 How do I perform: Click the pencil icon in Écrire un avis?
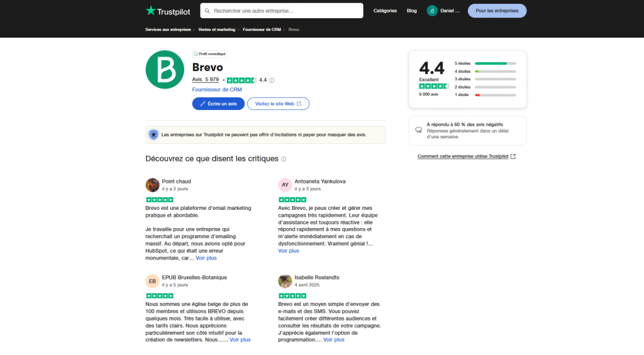(x=203, y=104)
